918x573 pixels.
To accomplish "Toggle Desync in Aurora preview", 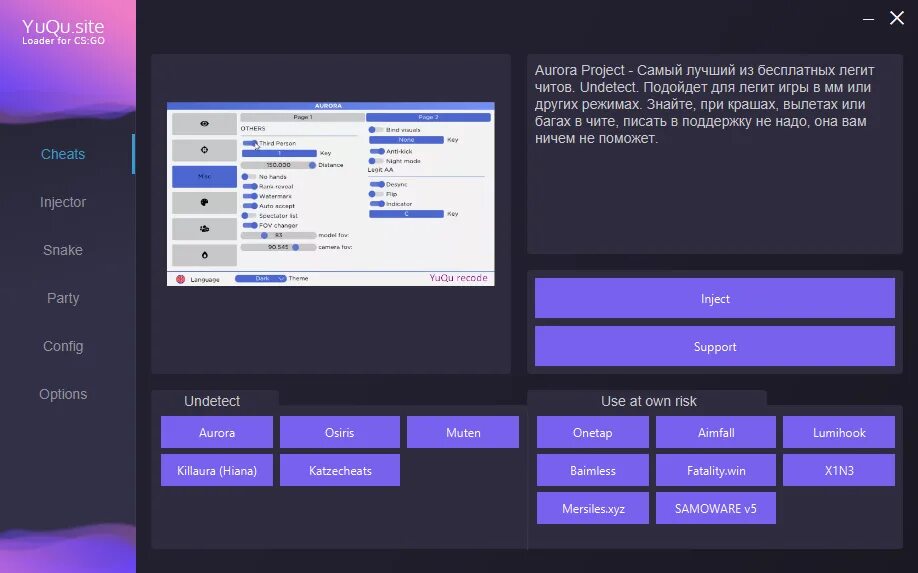I will [377, 184].
